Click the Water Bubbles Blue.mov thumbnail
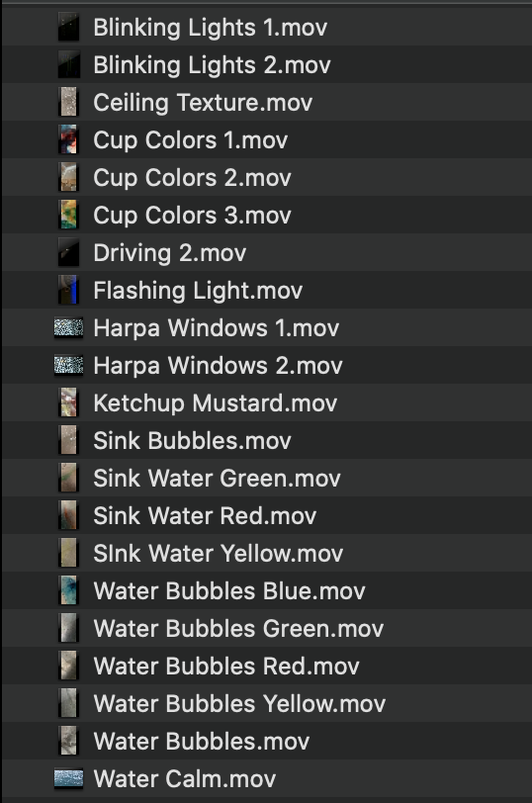This screenshot has width=532, height=803. pyautogui.click(x=68, y=590)
